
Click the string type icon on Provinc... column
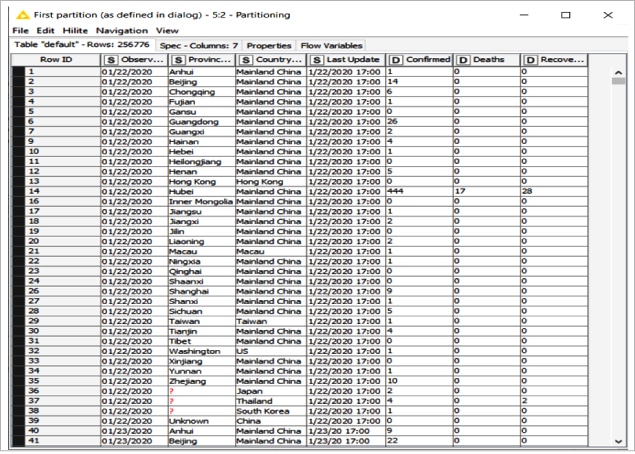pos(177,60)
